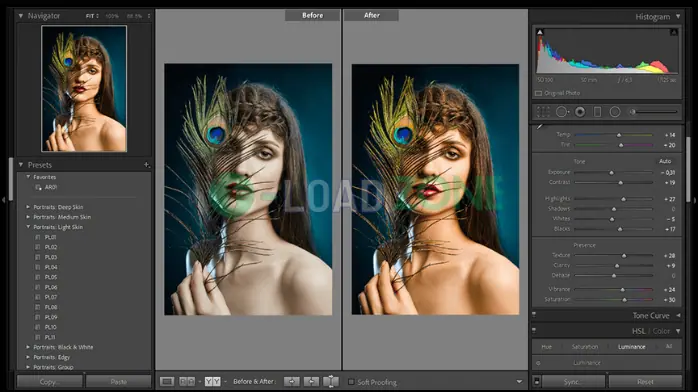Toggle the HSL panel on/off switch
Viewport: 698px width, 392px height.
coord(534,331)
